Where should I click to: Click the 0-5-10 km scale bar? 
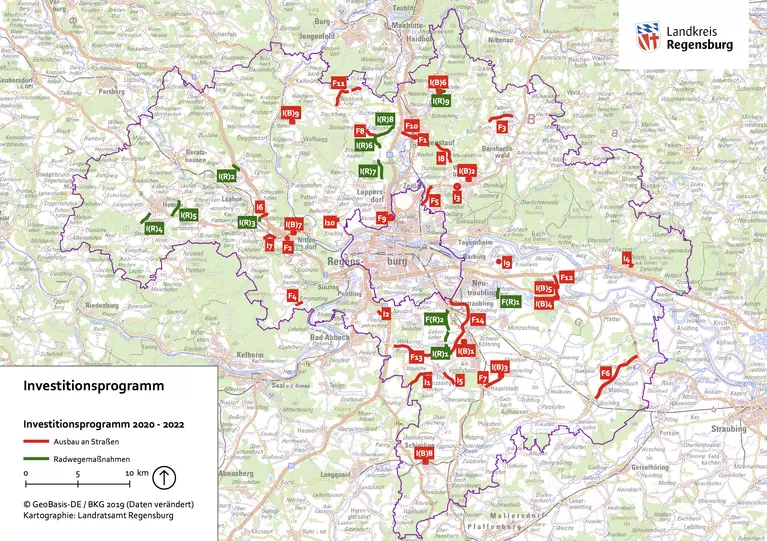[x=78, y=484]
